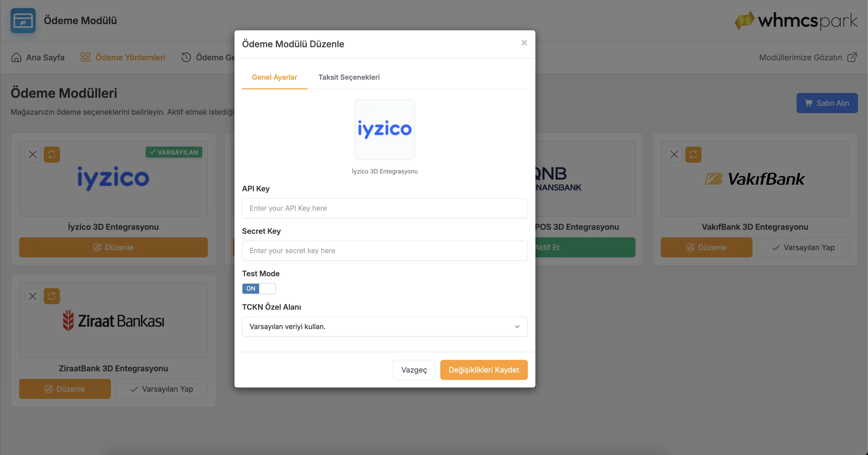
Task: Click the refresh icon on VakıfBank card
Action: coord(693,155)
